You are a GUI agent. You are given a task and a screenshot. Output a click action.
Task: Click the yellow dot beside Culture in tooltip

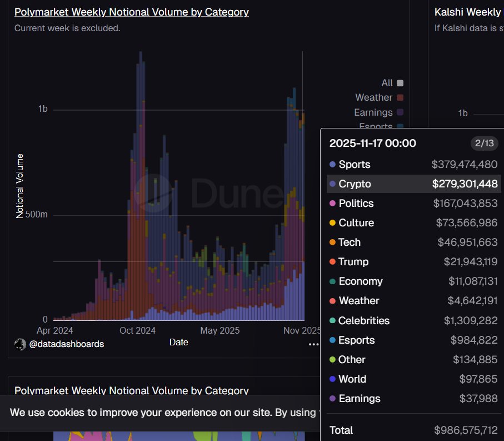(333, 222)
